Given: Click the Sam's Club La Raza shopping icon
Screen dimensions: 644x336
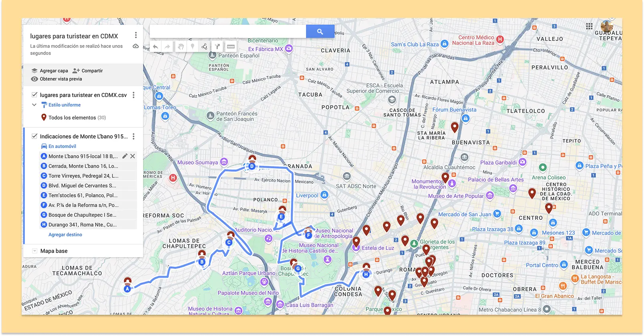Looking at the screenshot, I should pos(444,44).
